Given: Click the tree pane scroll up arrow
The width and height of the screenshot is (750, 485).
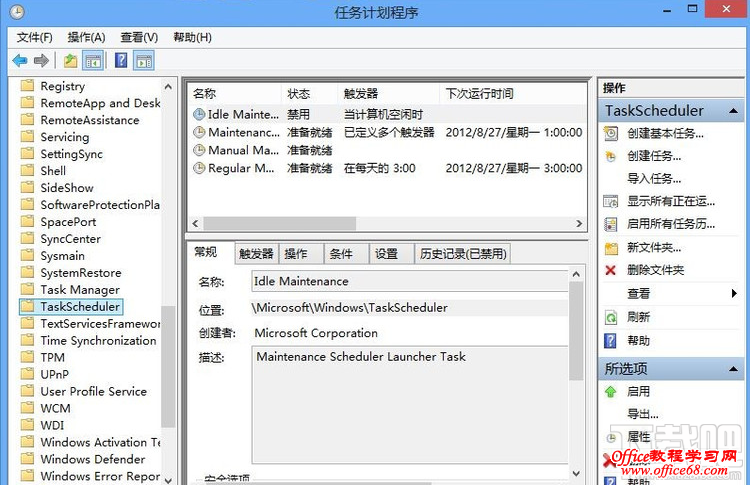Looking at the screenshot, I should coord(168,87).
